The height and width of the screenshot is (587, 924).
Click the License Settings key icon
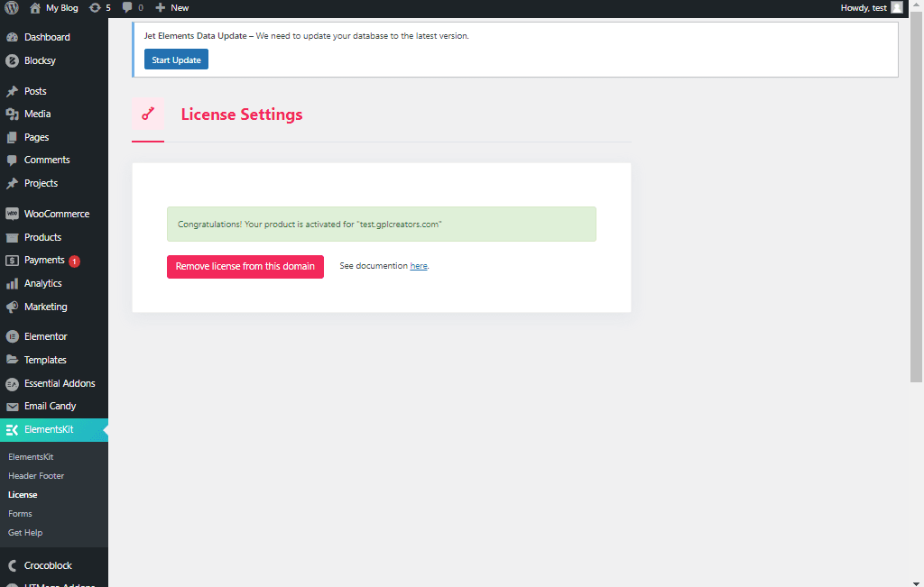click(x=148, y=114)
